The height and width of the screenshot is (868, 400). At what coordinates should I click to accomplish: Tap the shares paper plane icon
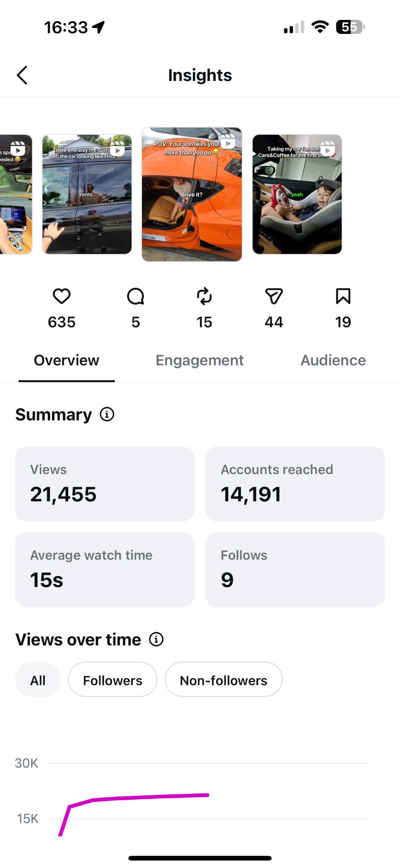[274, 297]
